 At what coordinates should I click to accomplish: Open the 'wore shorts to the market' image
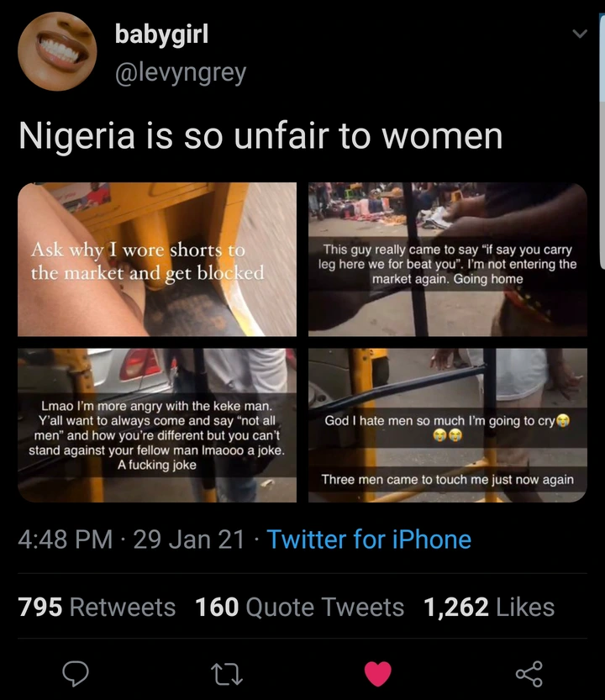157,260
